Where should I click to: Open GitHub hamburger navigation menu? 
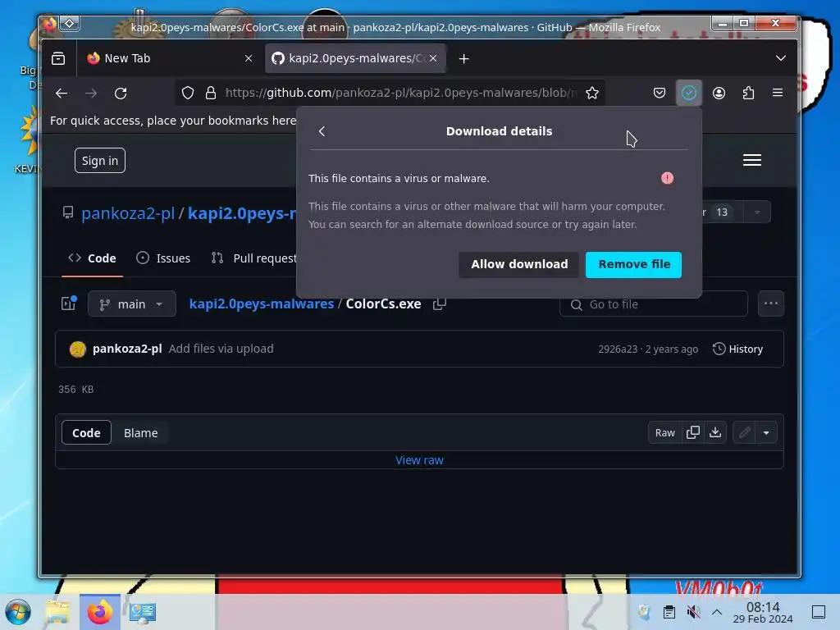point(752,160)
